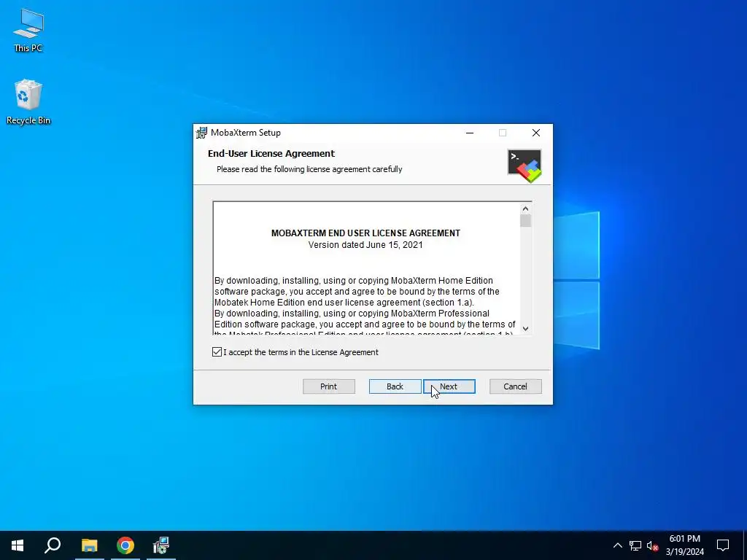Click the 'Version dated June 15, 2021' line
The height and width of the screenshot is (560, 747).
[x=365, y=245]
